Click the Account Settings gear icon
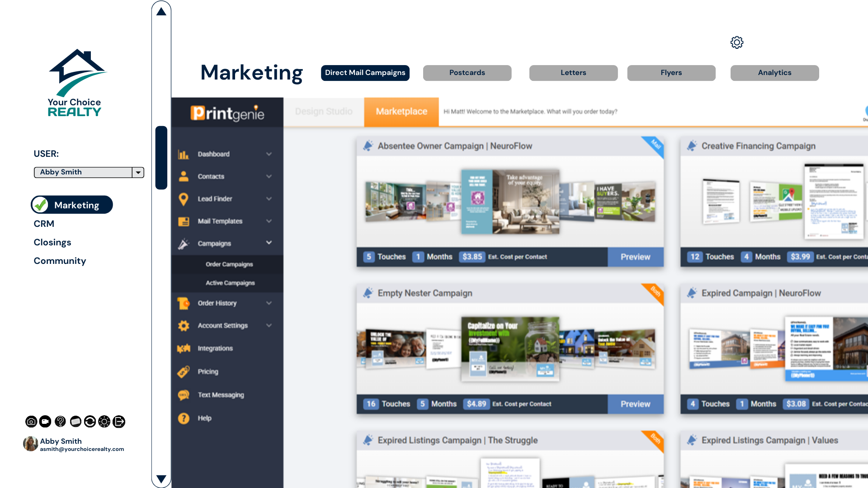This screenshot has height=488, width=868. (x=184, y=325)
